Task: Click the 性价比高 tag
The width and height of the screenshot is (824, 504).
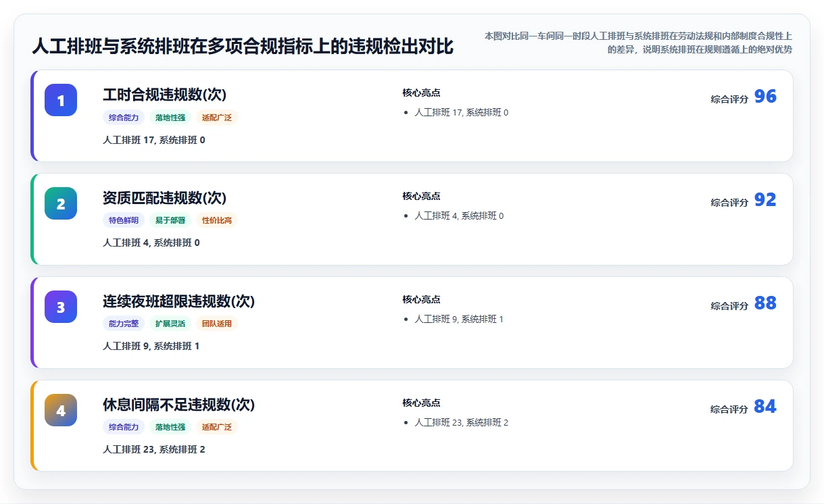Action: pos(217,220)
